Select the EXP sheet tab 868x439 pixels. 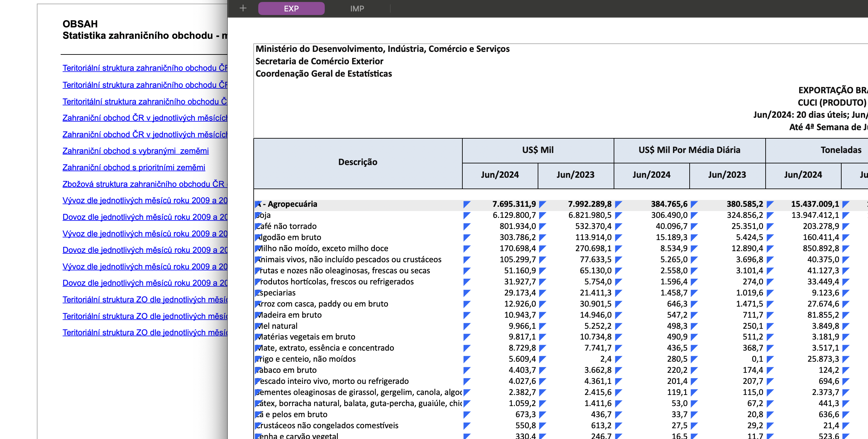(291, 8)
